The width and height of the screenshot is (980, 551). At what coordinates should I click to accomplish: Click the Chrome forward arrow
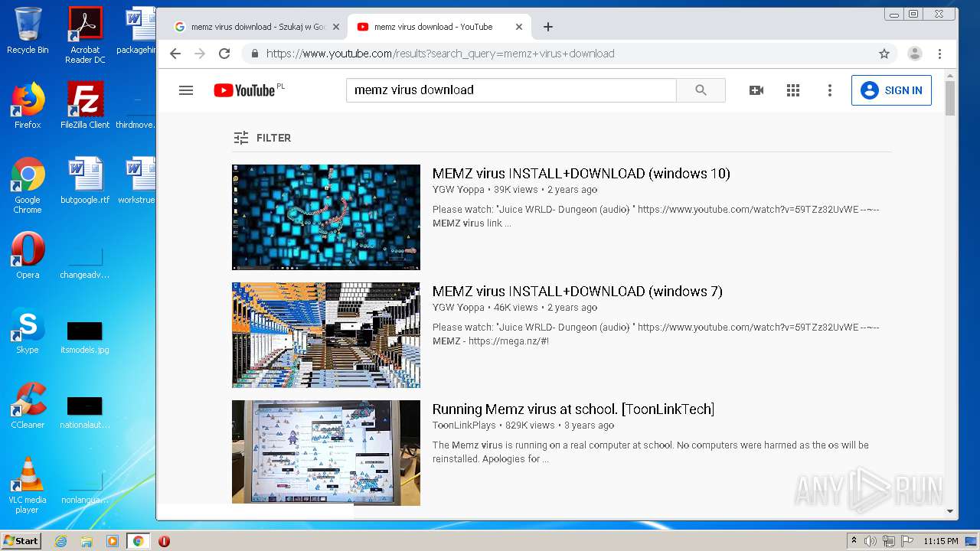[x=200, y=54]
